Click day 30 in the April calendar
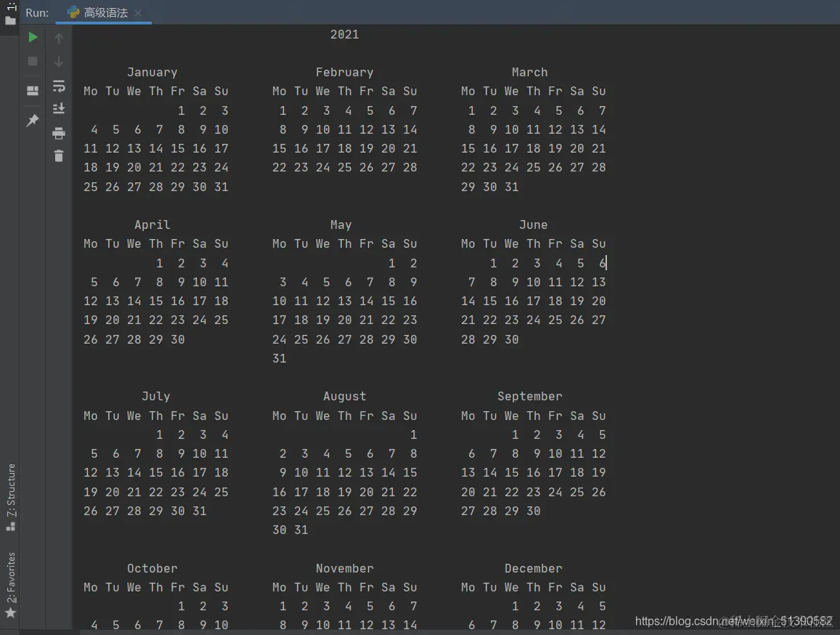 pos(177,339)
